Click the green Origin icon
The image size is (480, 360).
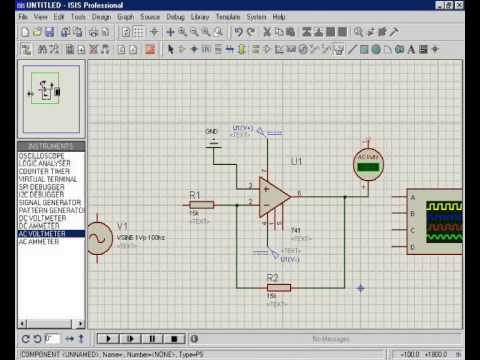154,32
